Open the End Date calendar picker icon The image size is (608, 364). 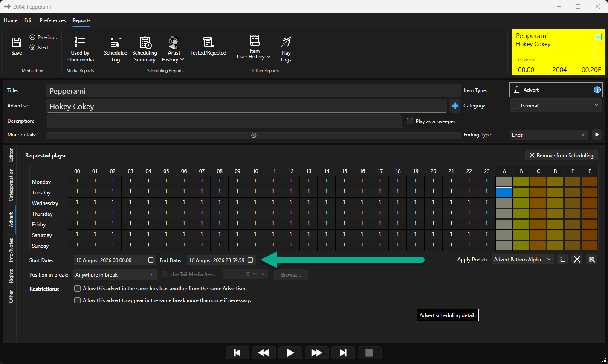250,260
